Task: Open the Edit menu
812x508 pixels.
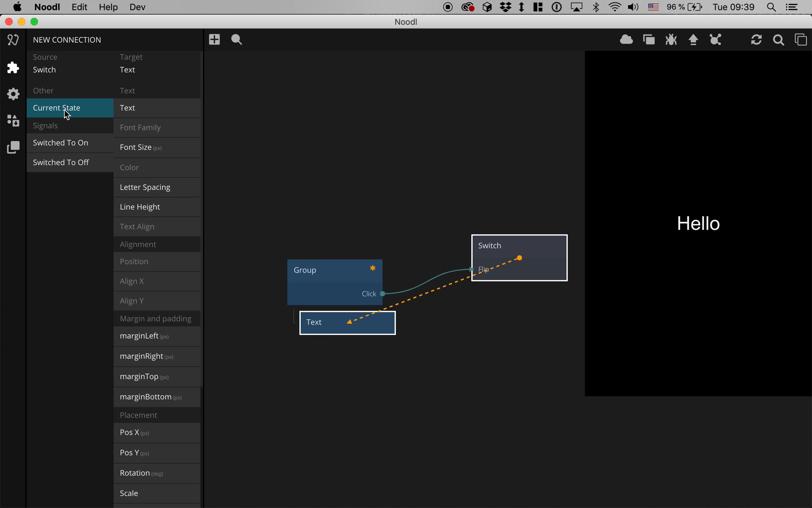Action: (79, 7)
